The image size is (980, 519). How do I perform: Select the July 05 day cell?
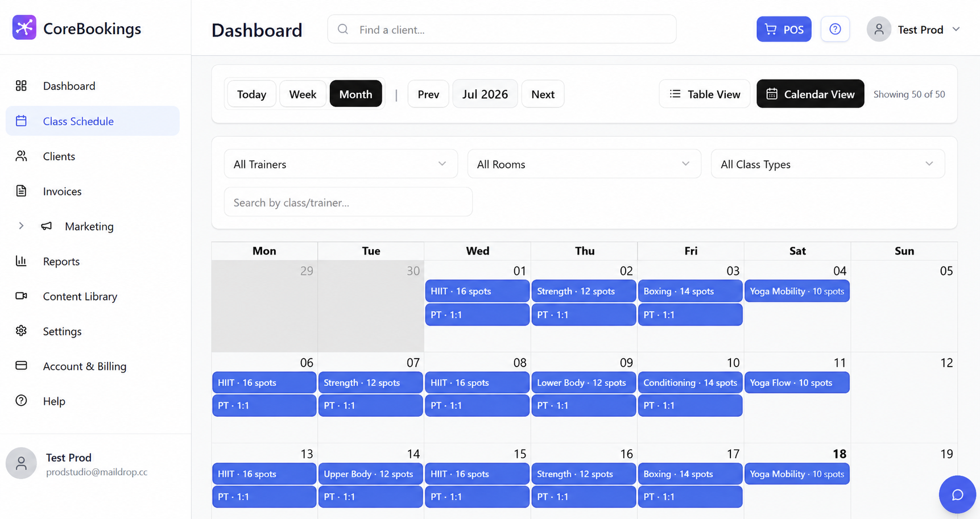904,306
